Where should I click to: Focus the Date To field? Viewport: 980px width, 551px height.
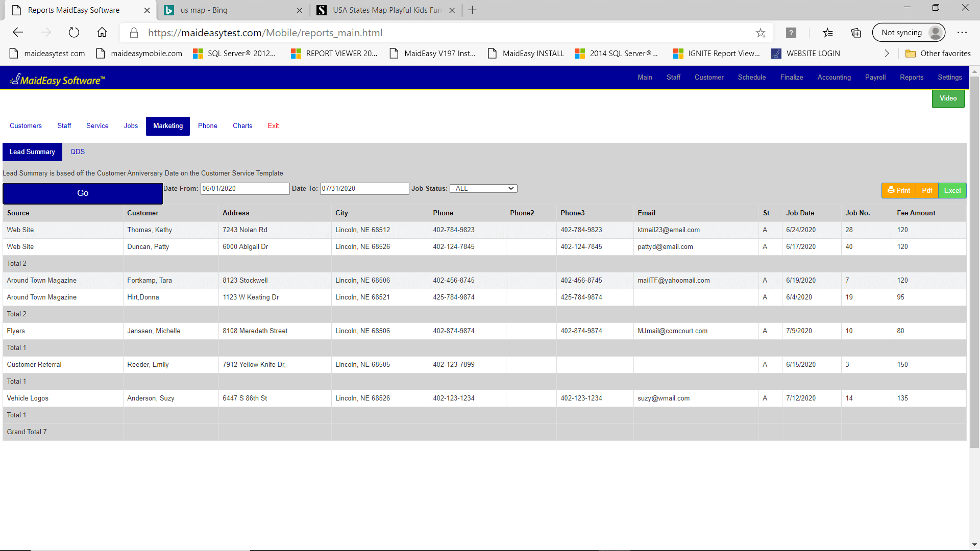[364, 189]
